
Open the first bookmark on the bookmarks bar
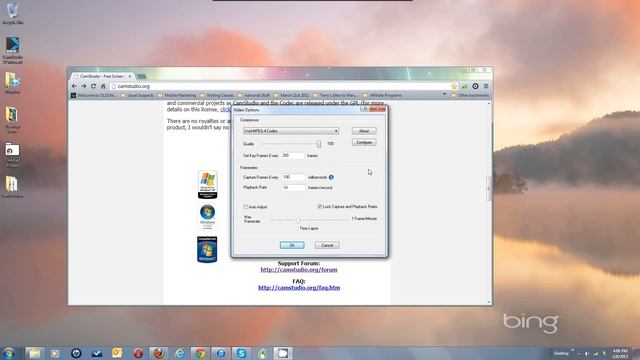tap(93, 95)
